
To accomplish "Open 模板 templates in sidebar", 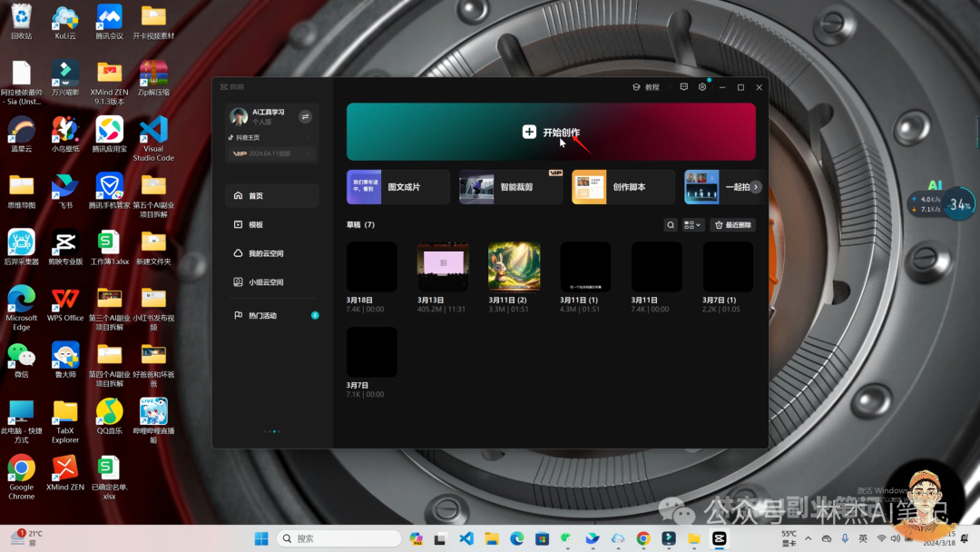I will tap(272, 224).
